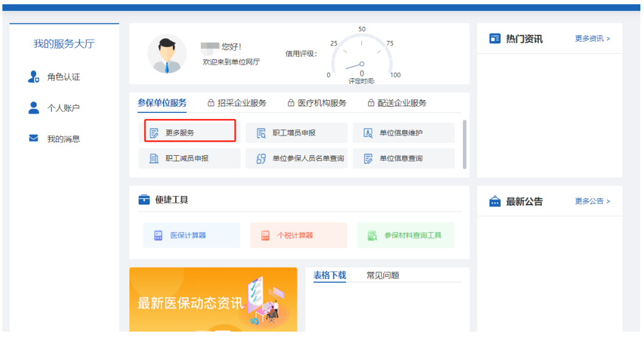This screenshot has height=342, width=644.
Task: Expand 更多公告 in the 最新公告 panel
Action: [592, 201]
